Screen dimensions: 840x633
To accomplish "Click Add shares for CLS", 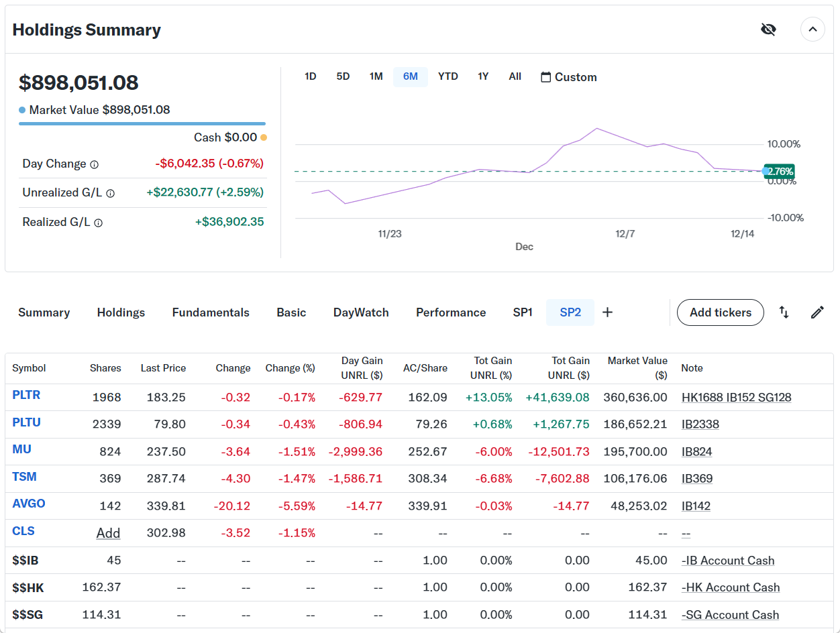I will tap(108, 533).
